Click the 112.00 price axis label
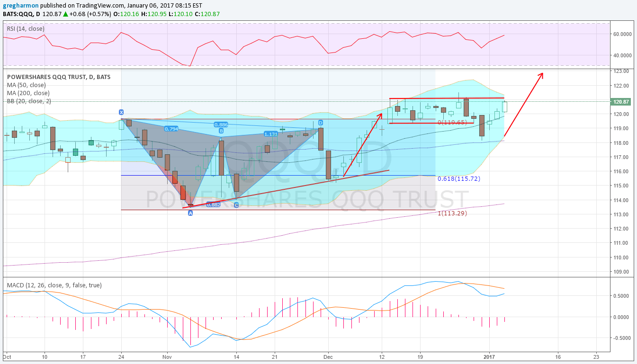Viewport: 637px width, 364px height. (x=621, y=229)
